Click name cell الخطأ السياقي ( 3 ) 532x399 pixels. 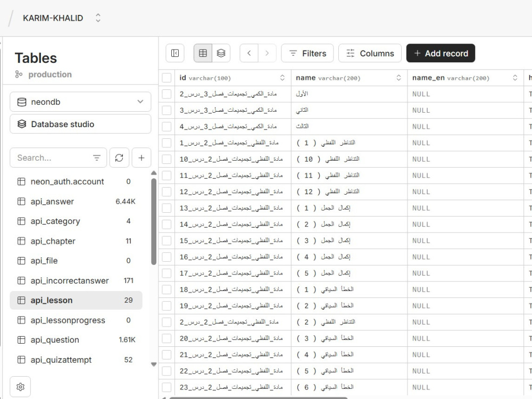coord(349,338)
